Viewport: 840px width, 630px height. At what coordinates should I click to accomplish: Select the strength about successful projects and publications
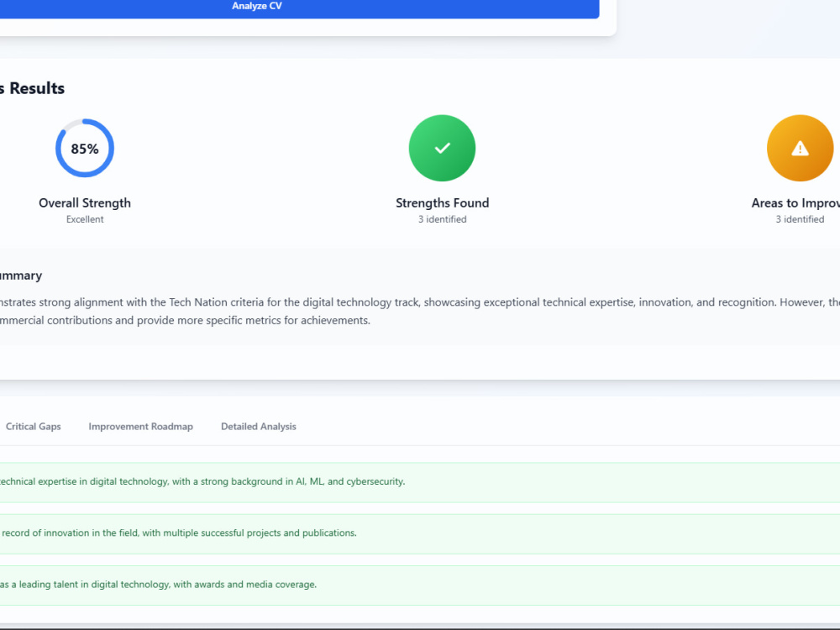[x=420, y=533]
